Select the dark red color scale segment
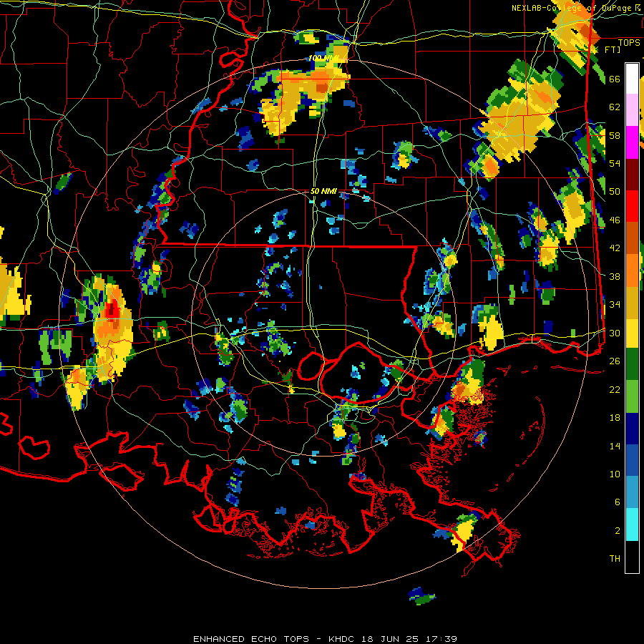The height and width of the screenshot is (644, 644). (632, 175)
